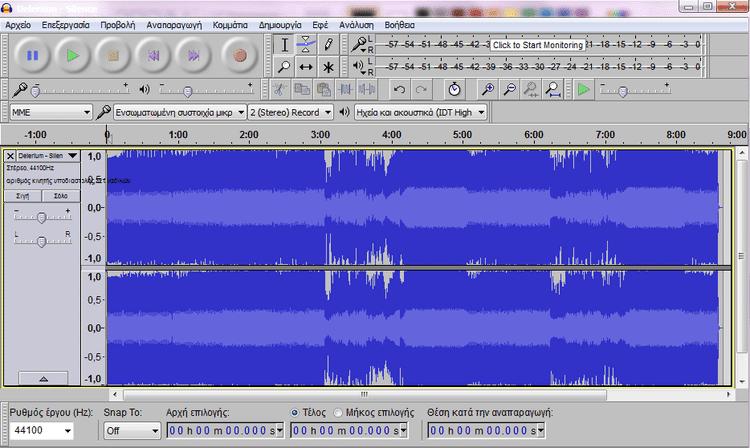Open the Εφέ menu
The image size is (750, 448).
coord(320,25)
